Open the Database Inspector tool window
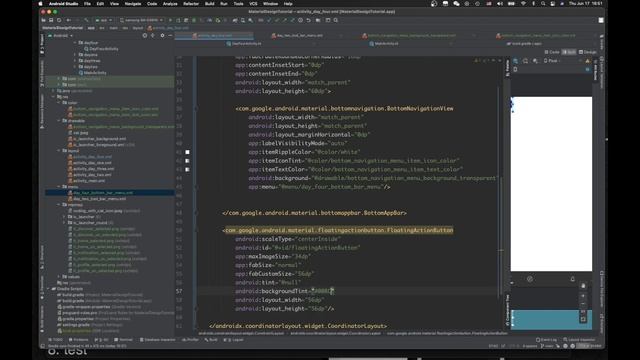The width and height of the screenshot is (640, 360). pyautogui.click(x=158, y=340)
